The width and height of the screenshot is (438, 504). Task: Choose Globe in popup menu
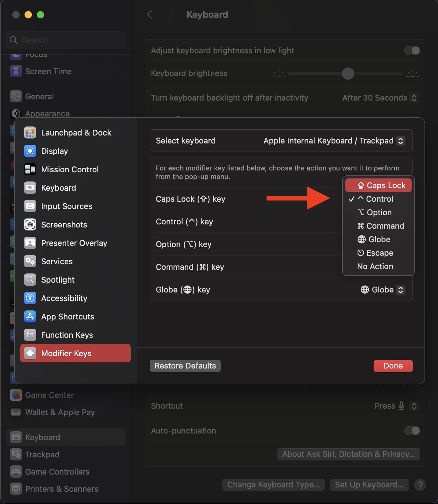[x=378, y=239]
